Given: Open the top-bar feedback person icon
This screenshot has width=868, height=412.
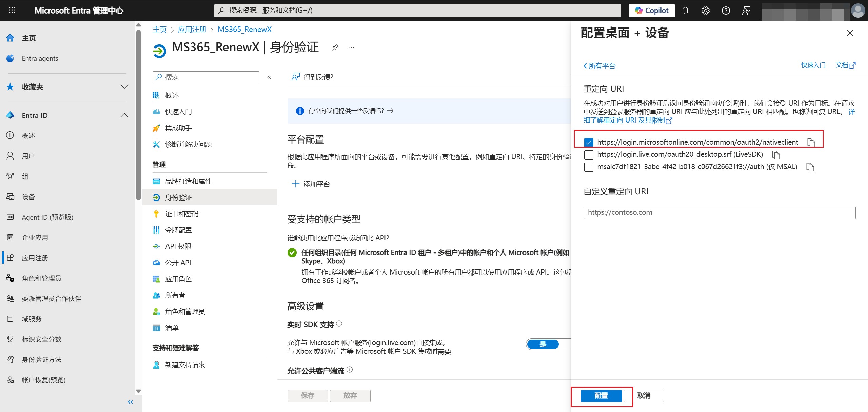Looking at the screenshot, I should [x=746, y=11].
